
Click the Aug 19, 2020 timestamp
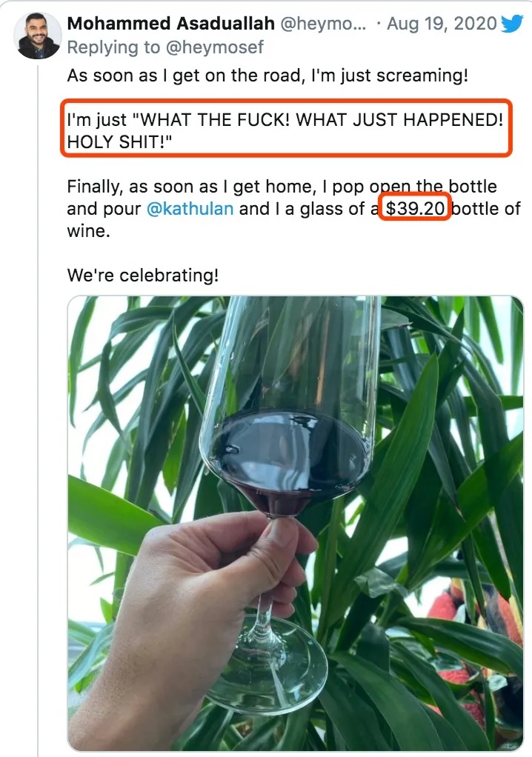(442, 24)
